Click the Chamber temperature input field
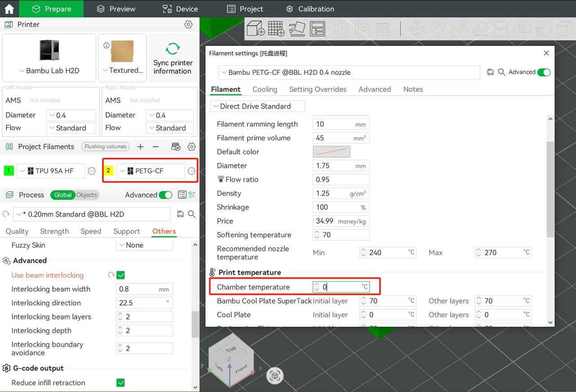 point(341,287)
